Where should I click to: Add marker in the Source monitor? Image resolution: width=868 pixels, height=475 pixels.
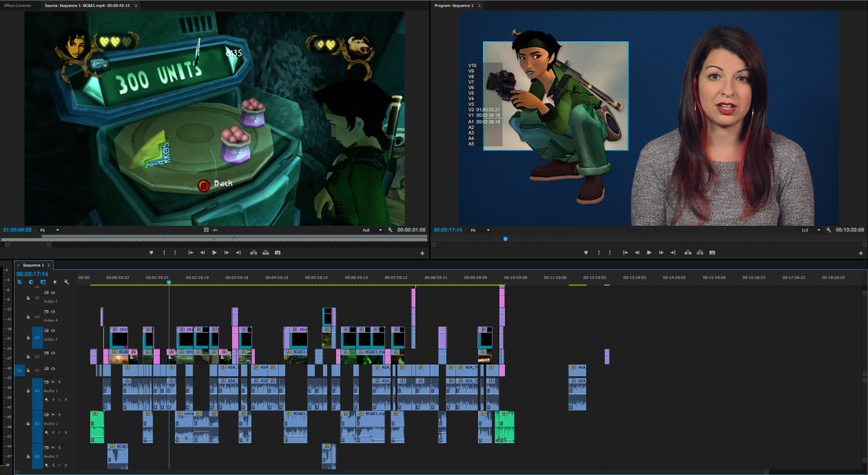(152, 253)
